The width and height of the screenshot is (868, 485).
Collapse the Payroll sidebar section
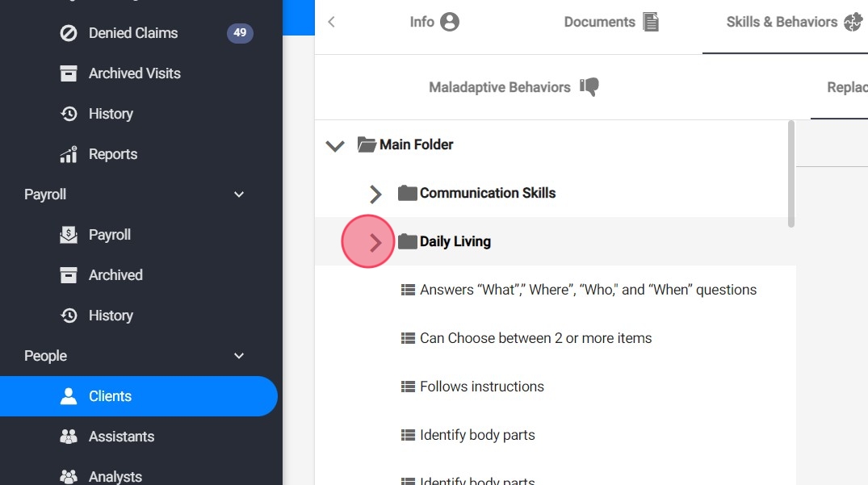(239, 194)
